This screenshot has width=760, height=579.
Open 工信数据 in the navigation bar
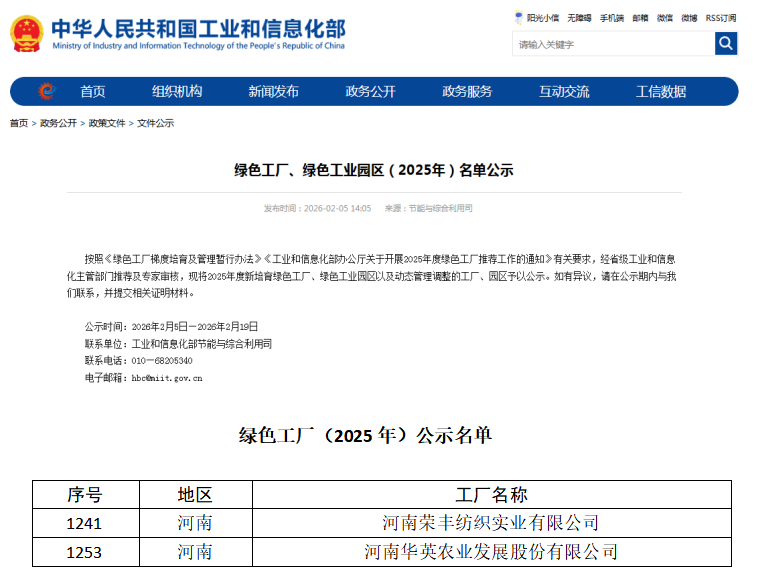click(x=661, y=91)
